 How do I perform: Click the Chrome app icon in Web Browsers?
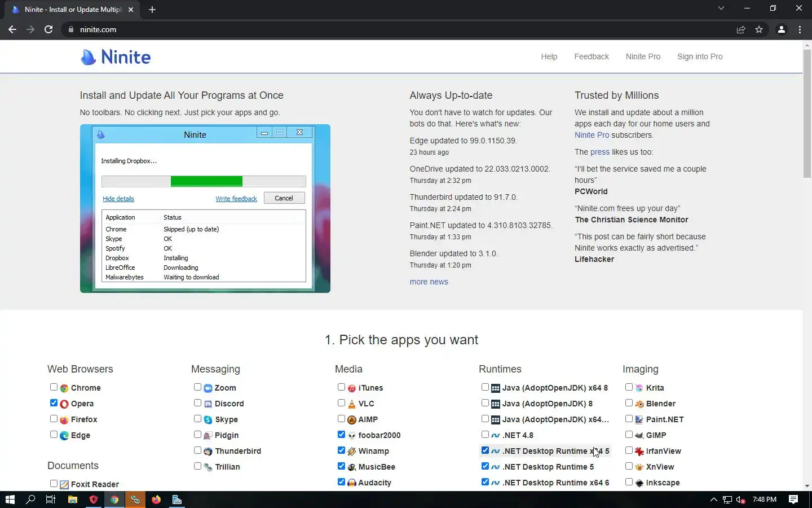(64, 388)
